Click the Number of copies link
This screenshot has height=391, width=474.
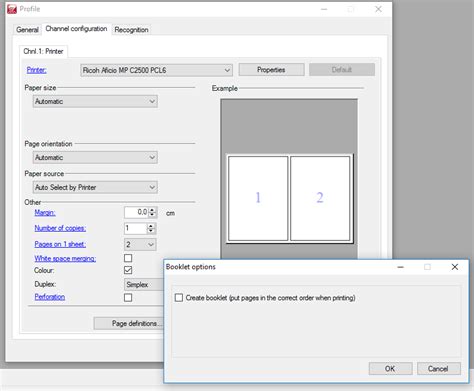pos(60,228)
